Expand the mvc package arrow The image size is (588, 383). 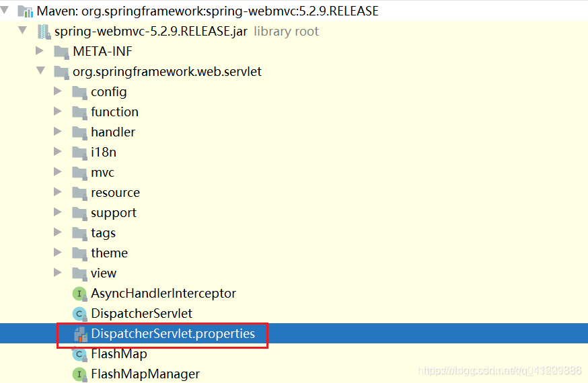pyautogui.click(x=58, y=172)
